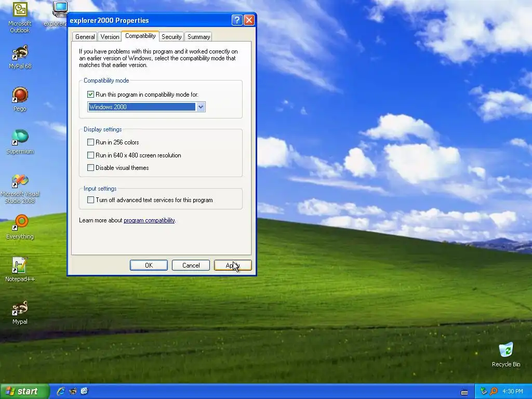Click the on-screen keyboard tray icon

464,392
